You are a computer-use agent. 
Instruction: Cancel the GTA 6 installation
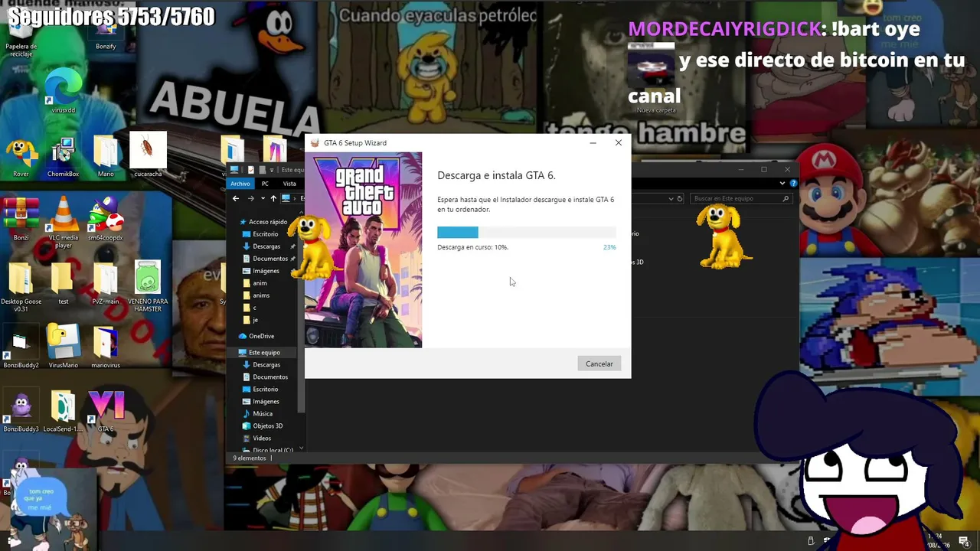pos(599,364)
